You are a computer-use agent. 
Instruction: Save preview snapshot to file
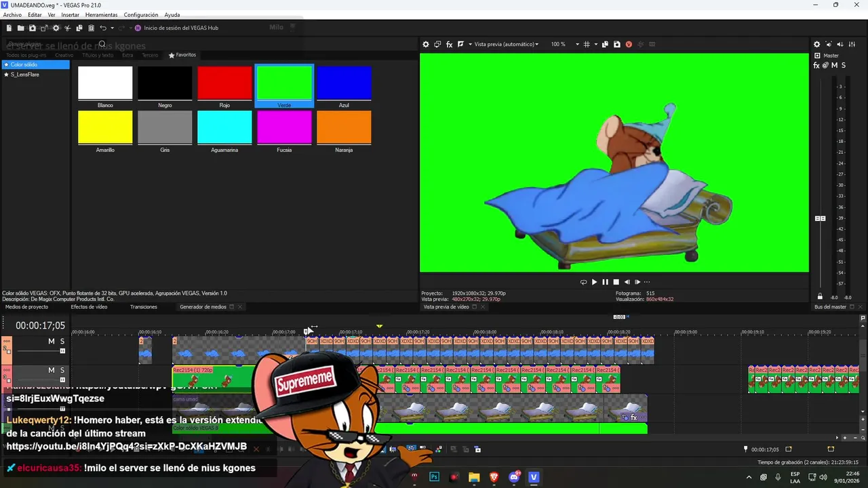tap(616, 44)
